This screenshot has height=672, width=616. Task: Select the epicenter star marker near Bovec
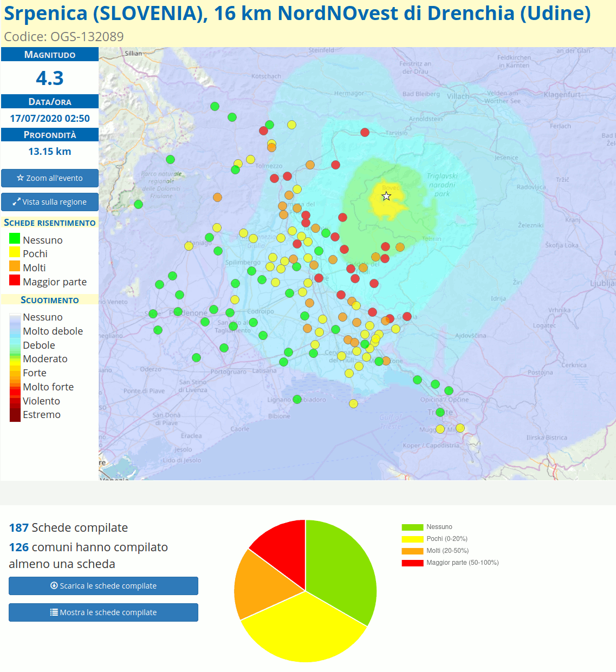[x=386, y=196]
